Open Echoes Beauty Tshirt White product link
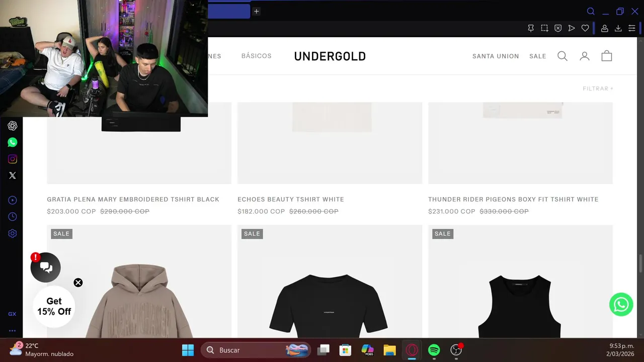The width and height of the screenshot is (644, 362). point(291,199)
